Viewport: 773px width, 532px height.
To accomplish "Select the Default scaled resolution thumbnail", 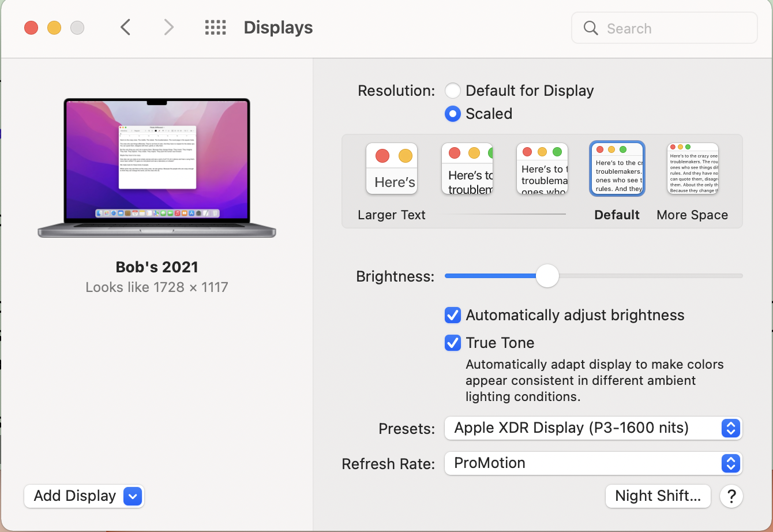I will [x=617, y=168].
